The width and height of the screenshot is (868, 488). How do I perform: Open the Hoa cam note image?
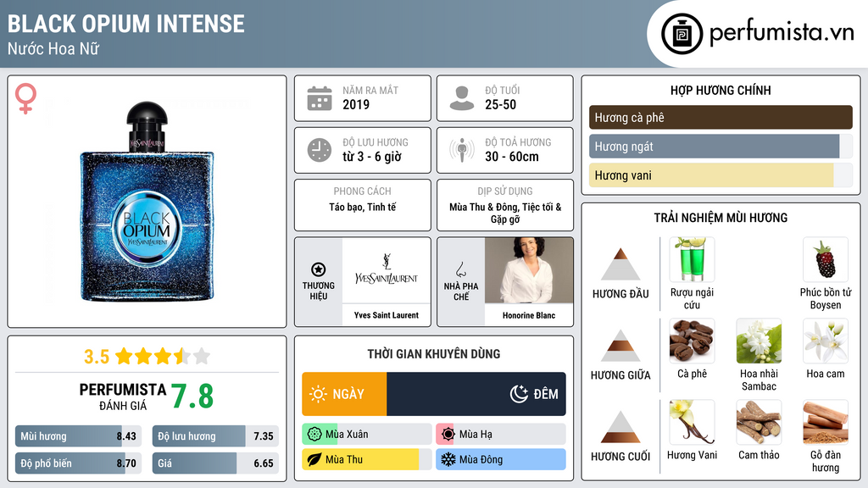pos(826,341)
